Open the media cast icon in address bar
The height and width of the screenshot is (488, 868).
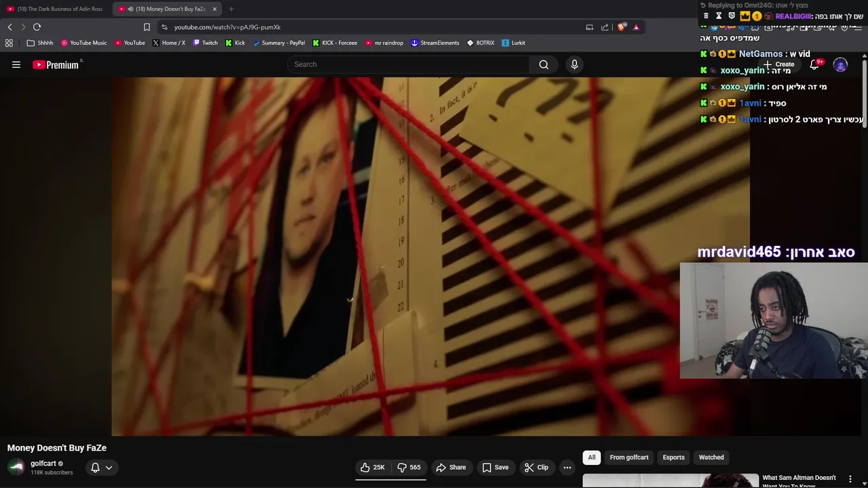coord(589,27)
